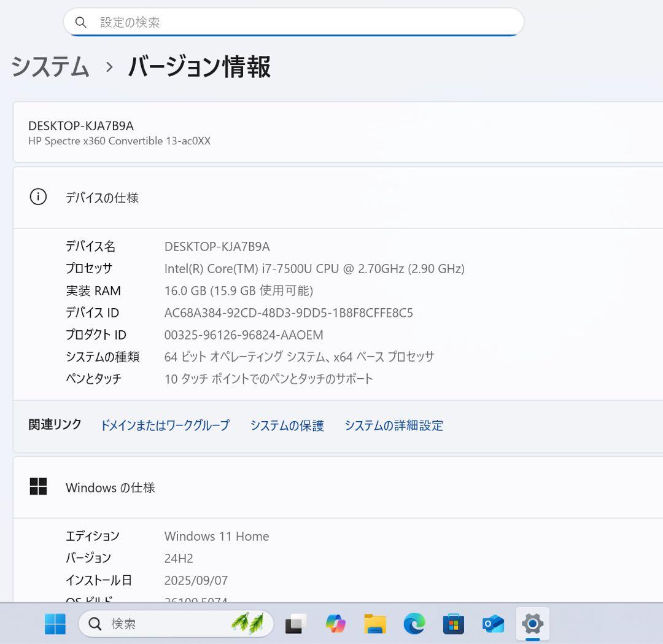The image size is (663, 644).
Task: Launch Copilot from the taskbar
Action: [x=335, y=624]
